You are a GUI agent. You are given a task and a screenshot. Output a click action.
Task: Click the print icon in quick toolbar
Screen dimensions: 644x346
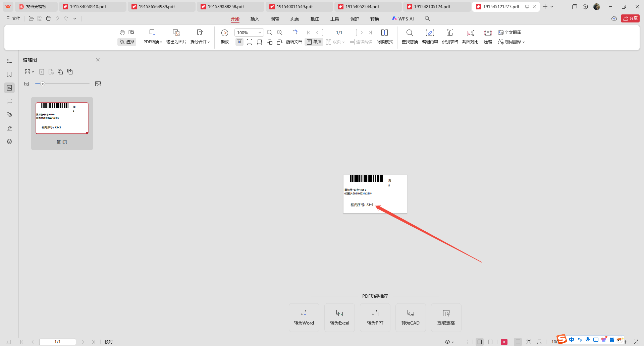pyautogui.click(x=49, y=18)
